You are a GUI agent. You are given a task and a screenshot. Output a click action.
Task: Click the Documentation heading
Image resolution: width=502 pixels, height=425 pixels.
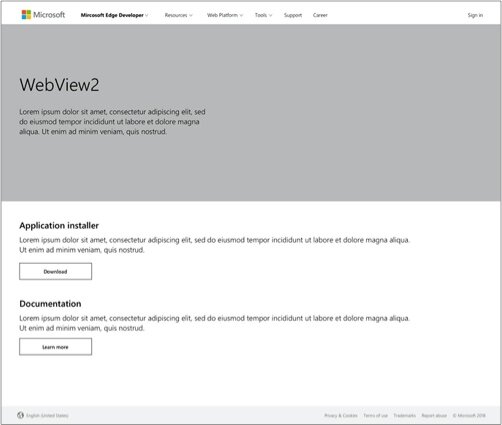[50, 304]
